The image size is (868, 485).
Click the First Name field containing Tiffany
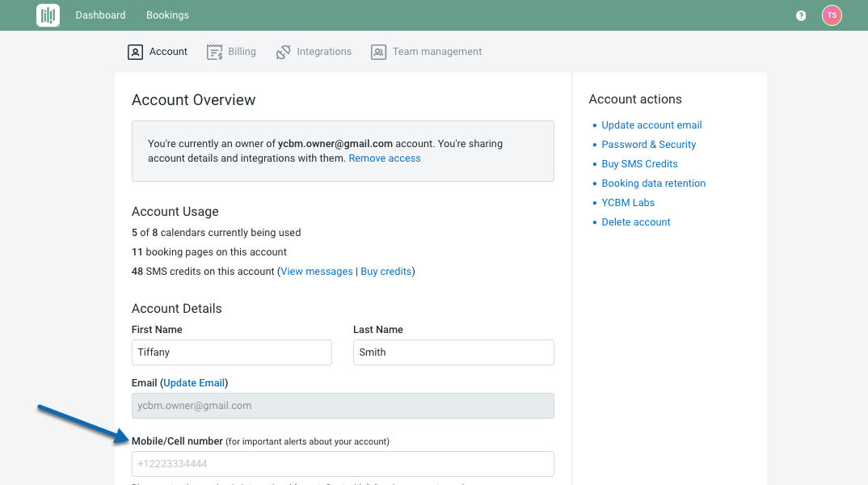coord(231,352)
